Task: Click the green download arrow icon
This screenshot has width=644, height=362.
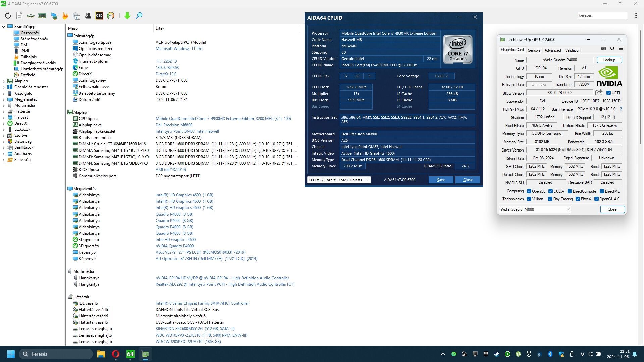Action: click(x=127, y=16)
